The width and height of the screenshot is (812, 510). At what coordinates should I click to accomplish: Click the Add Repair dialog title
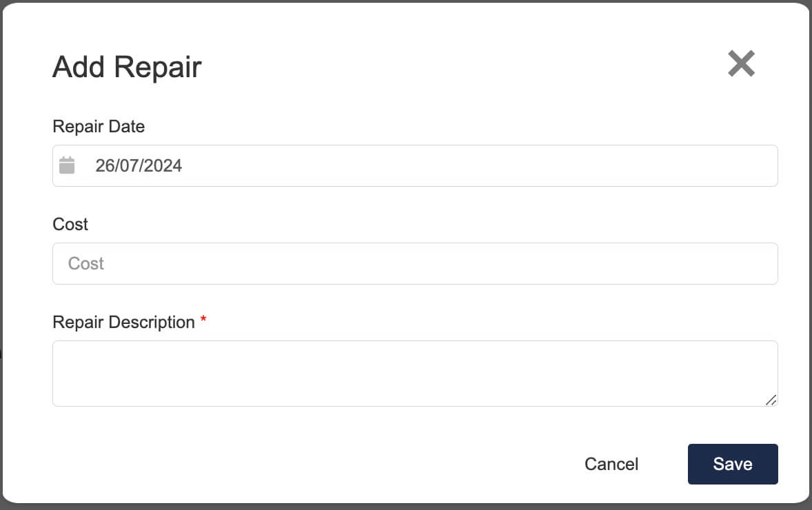pyautogui.click(x=127, y=67)
